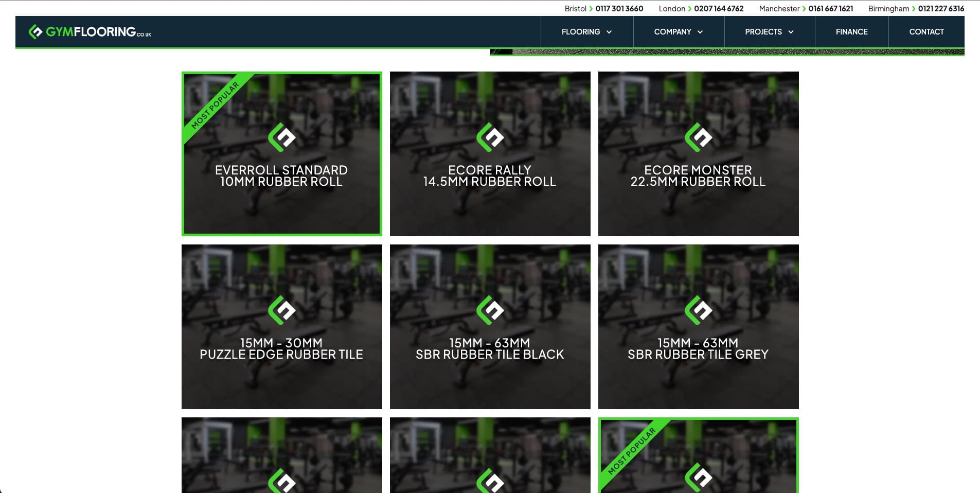Click Most Popular ribbon on Everroll card
Screen dimensions: 980x493
click(x=216, y=104)
